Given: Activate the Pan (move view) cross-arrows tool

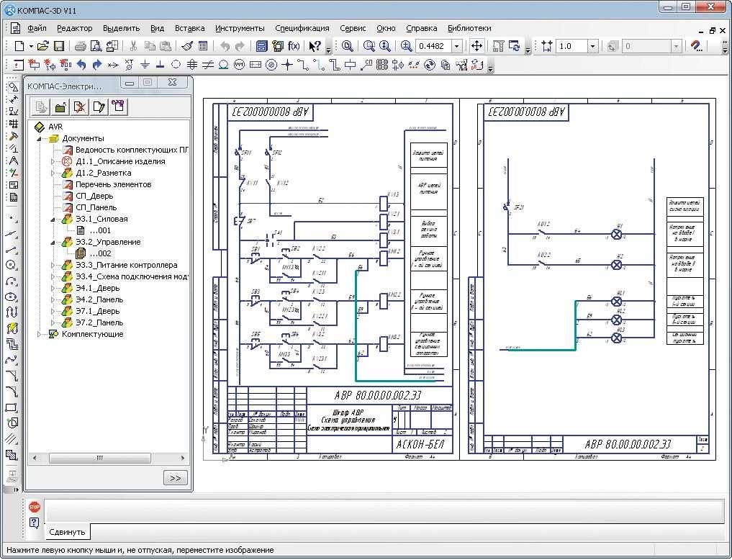Looking at the screenshot, I should [x=476, y=46].
